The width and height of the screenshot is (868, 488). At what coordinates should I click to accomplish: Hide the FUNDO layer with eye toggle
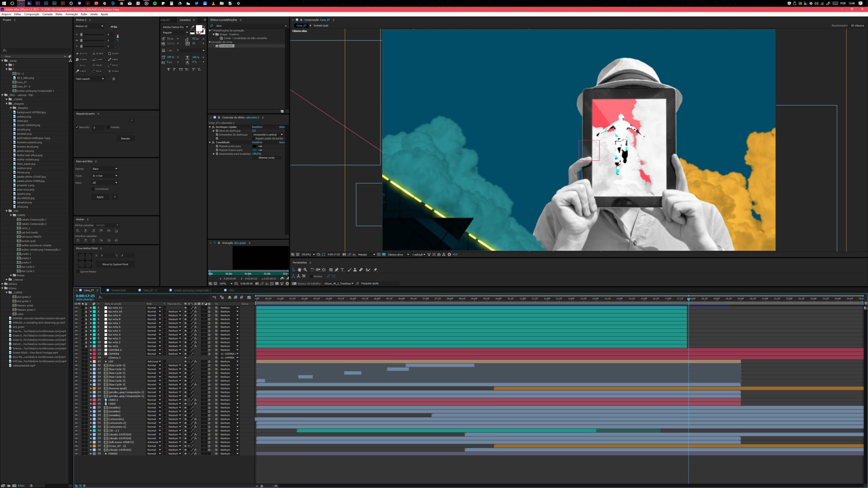[76, 453]
